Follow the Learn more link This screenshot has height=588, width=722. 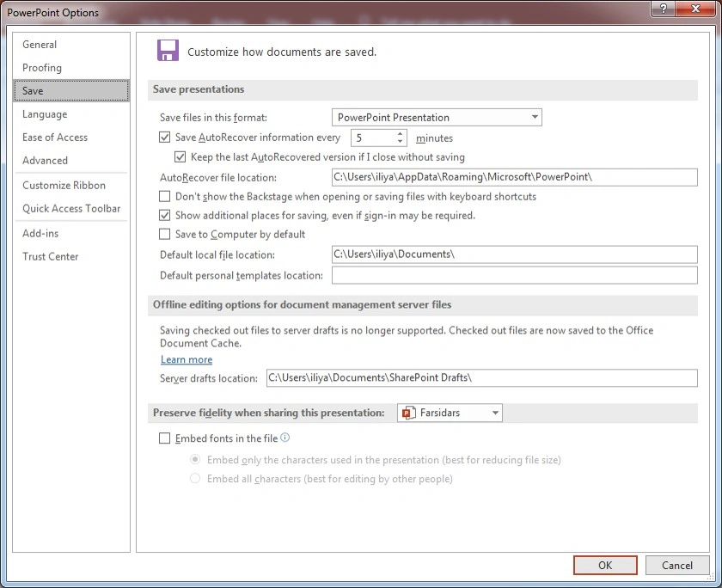coord(187,360)
